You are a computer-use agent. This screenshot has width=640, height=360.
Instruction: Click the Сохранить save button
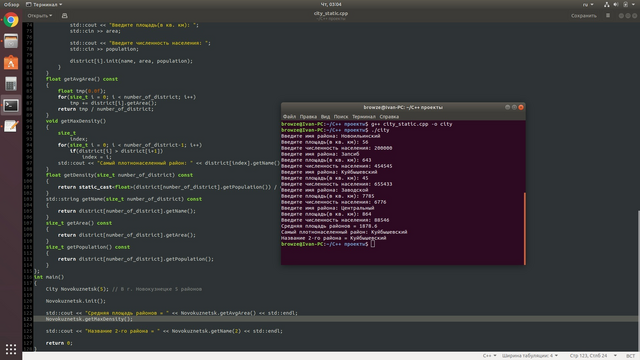click(x=583, y=16)
